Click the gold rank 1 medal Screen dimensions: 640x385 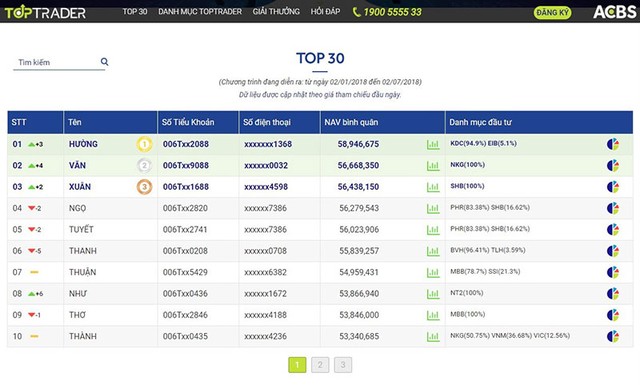144,144
